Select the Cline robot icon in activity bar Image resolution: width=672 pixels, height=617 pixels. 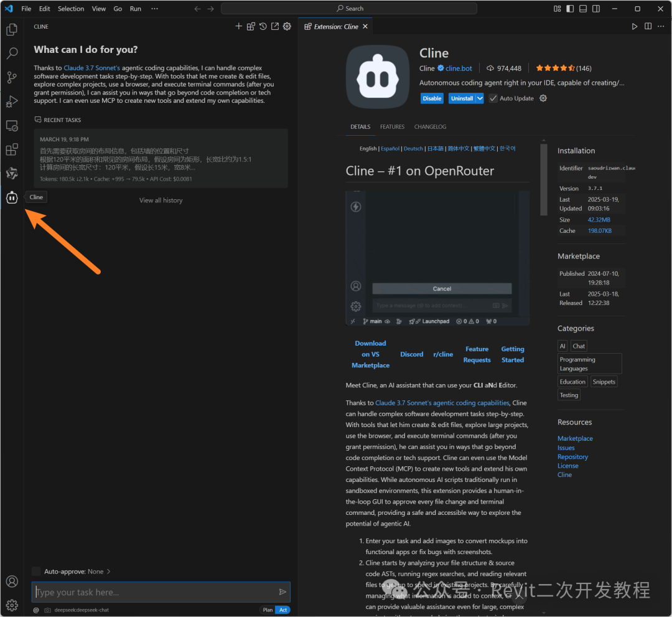click(x=12, y=197)
